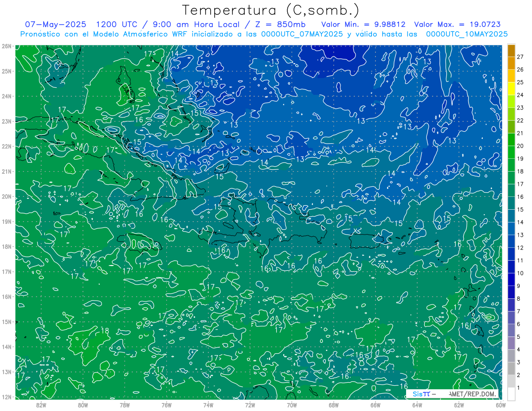Click the longitude axis label 64W
Viewport: 532px width, 411px height.
point(417,405)
